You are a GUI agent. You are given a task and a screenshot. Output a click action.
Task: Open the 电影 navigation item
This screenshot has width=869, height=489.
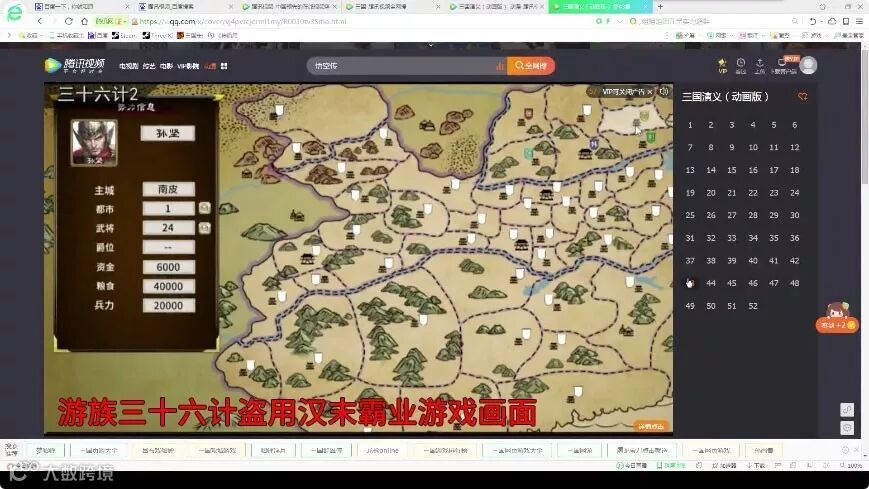166,66
